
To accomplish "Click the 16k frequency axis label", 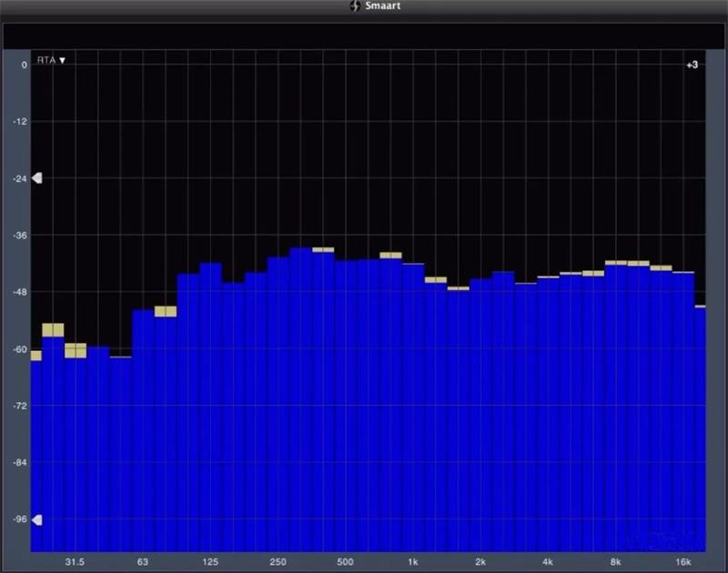I will pos(683,561).
